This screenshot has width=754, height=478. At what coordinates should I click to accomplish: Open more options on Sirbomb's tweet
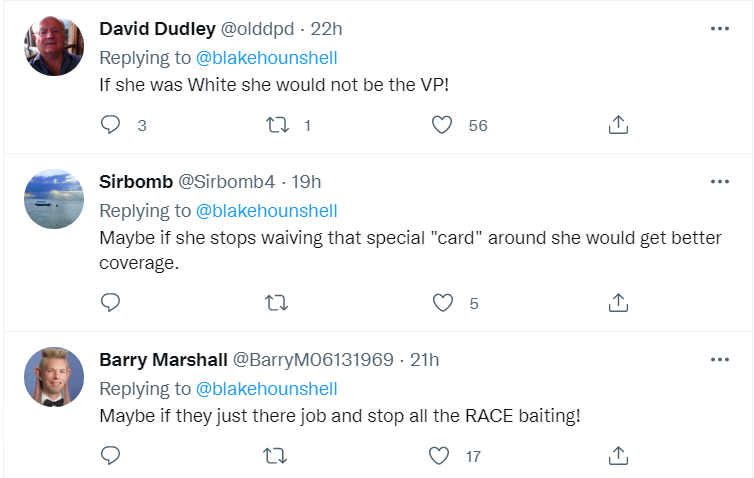point(719,182)
